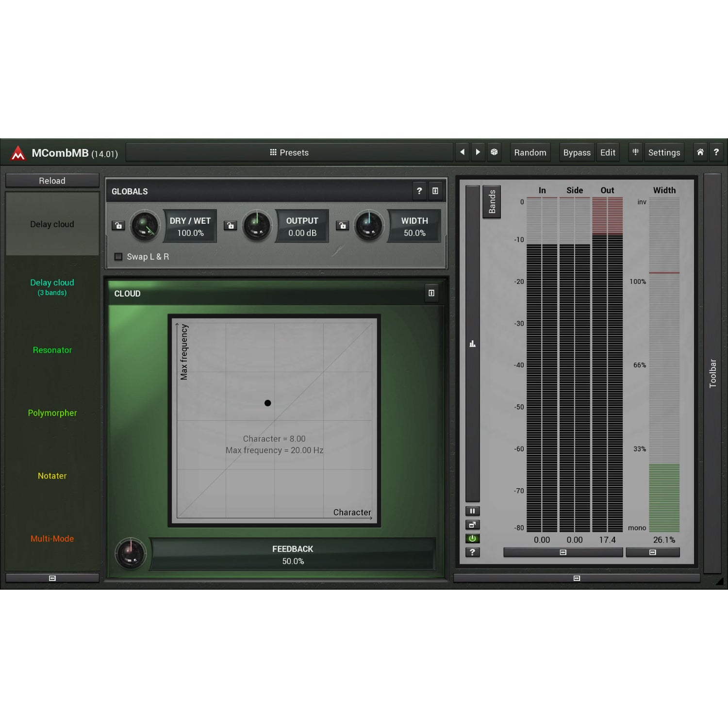728x728 pixels.
Task: Open the vertical Toolbar strip
Action: pos(712,373)
